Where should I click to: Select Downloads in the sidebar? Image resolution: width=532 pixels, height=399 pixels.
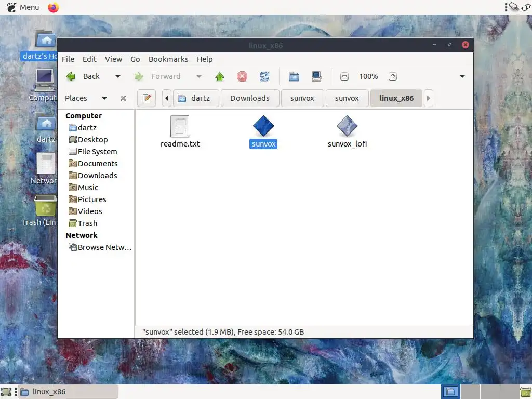click(92, 176)
